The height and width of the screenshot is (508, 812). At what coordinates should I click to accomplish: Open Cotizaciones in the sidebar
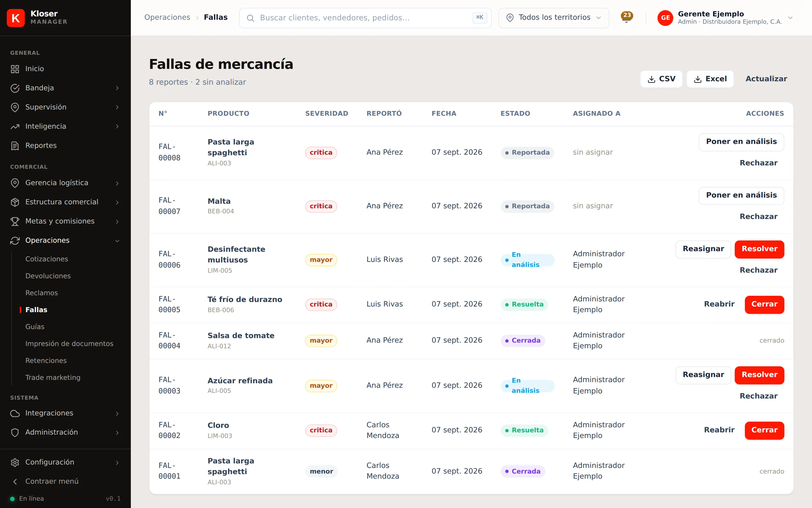[47, 259]
